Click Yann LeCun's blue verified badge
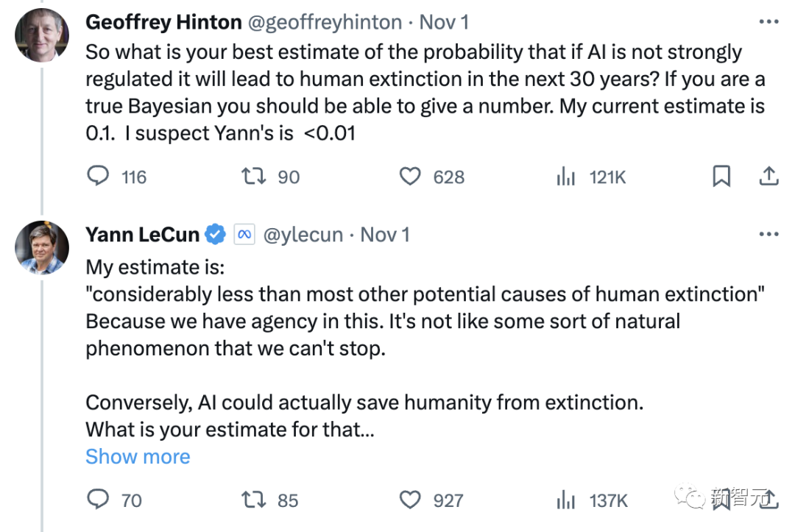The image size is (795, 532). tap(215, 235)
